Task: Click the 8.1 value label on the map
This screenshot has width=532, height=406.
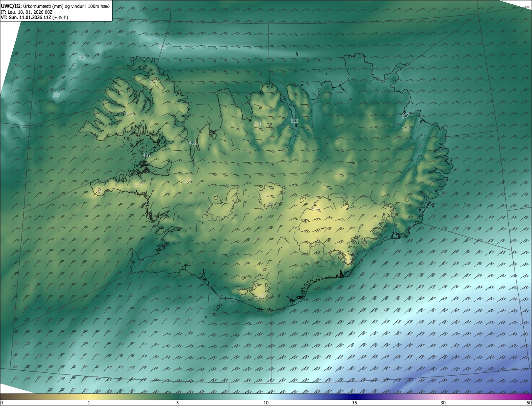Action: [163, 47]
